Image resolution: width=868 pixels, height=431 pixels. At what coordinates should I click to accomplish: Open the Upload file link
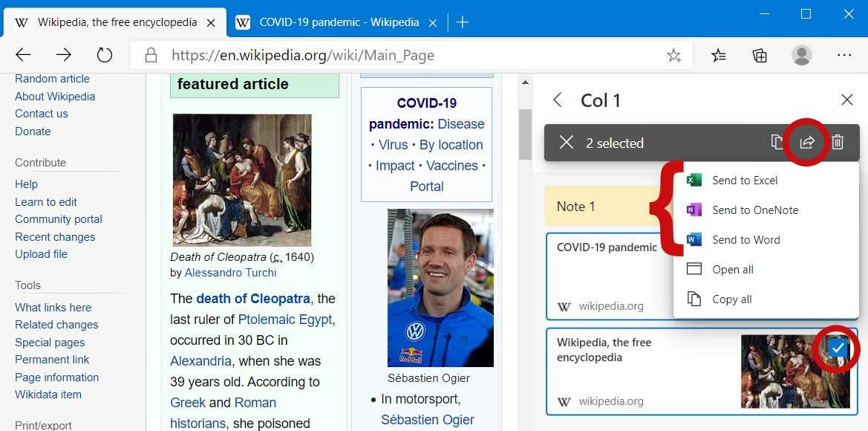click(x=41, y=254)
